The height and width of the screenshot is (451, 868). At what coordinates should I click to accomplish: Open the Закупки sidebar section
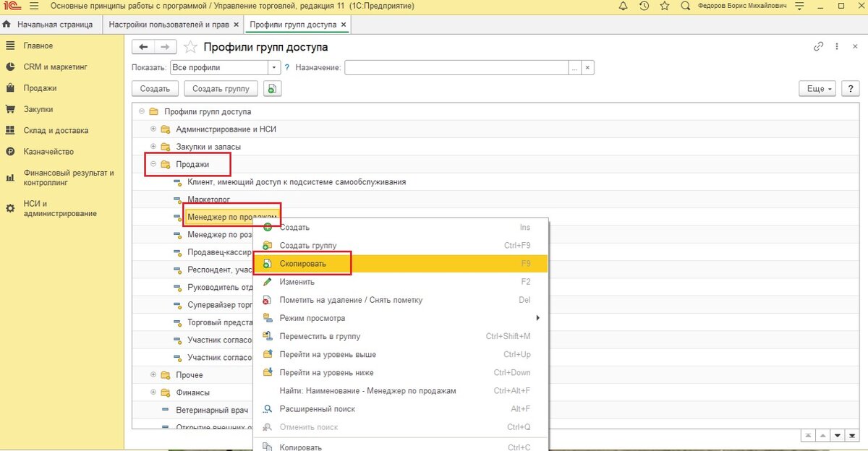(38, 109)
